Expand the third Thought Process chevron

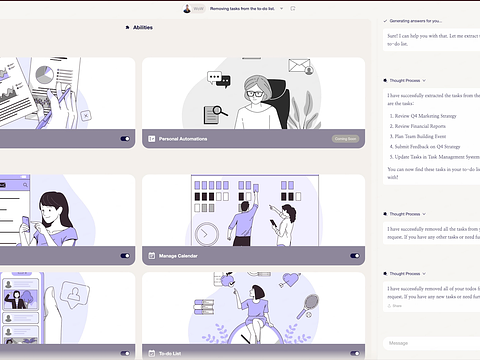pos(424,274)
